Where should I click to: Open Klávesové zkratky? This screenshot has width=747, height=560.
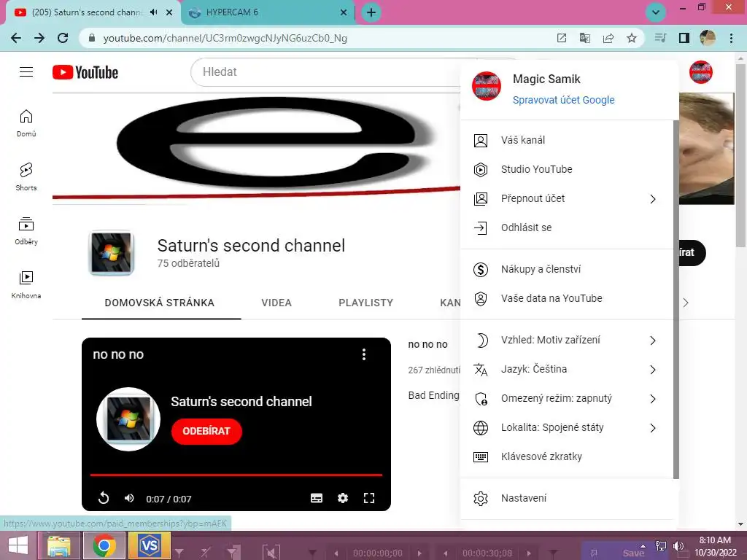pos(567,456)
